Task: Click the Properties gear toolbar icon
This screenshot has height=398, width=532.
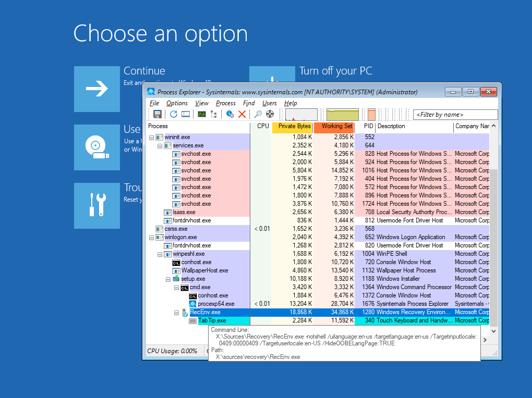Action: [230, 114]
